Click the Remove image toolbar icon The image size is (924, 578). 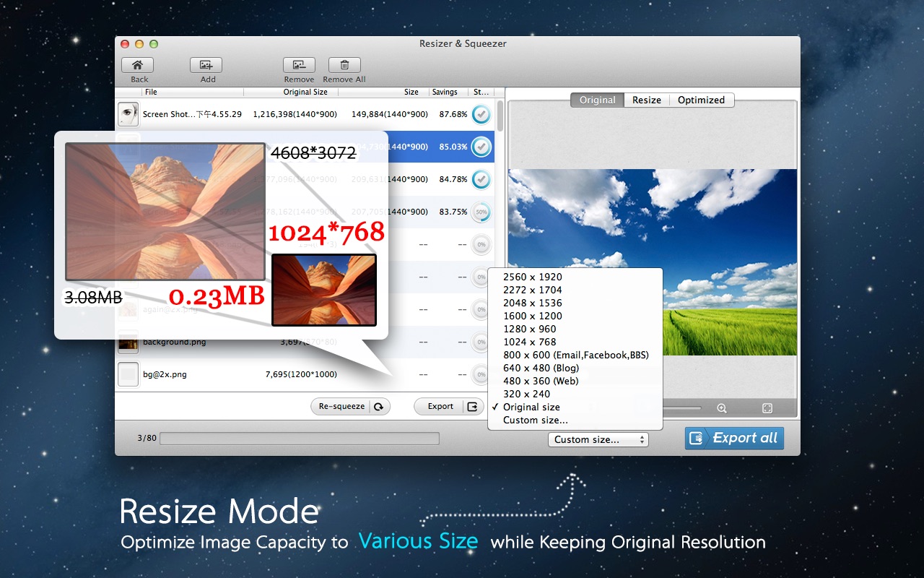[x=299, y=65]
